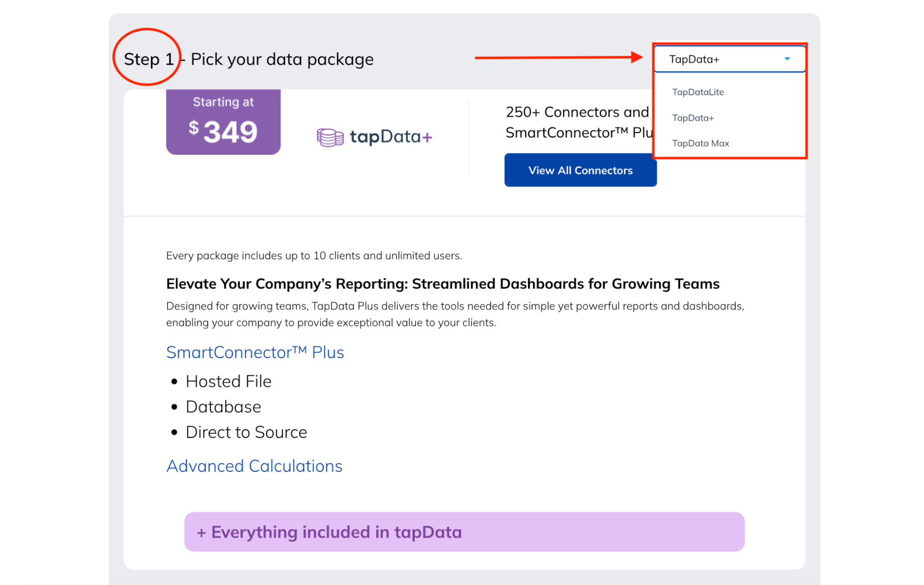
Task: Click the View All Connectors button
Action: (581, 170)
